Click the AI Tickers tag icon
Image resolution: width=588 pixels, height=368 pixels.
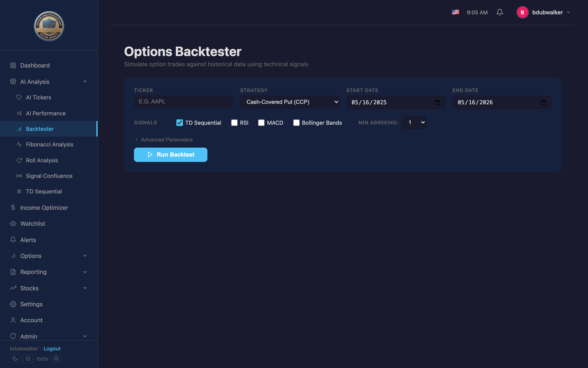pos(19,97)
